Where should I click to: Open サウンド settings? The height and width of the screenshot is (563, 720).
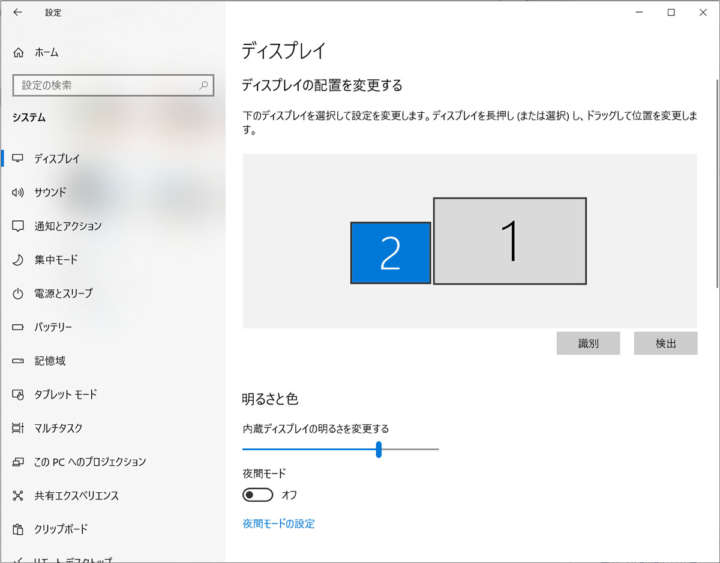(x=113, y=192)
